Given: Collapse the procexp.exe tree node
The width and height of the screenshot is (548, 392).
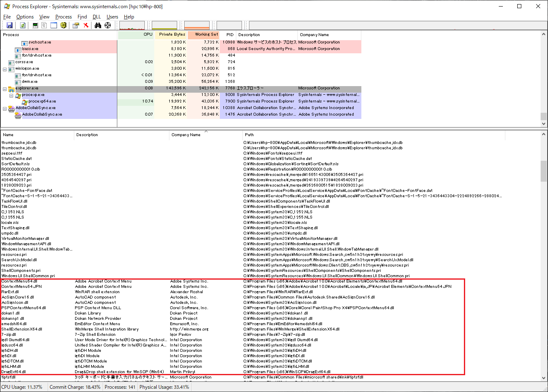Looking at the screenshot, I should pyautogui.click(x=11, y=96).
